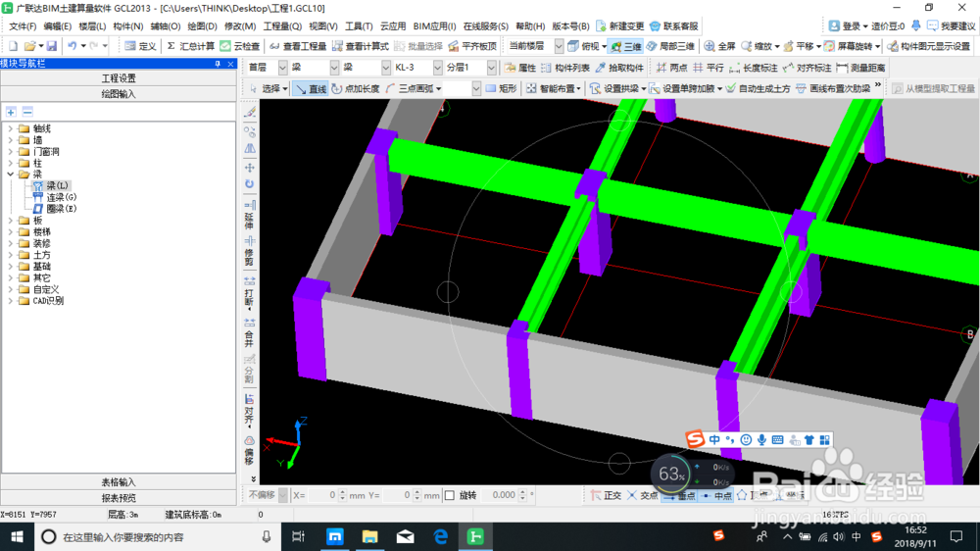980x551 pixels.
Task: Toggle 正交 orthogonal snap mode
Action: tap(606, 495)
